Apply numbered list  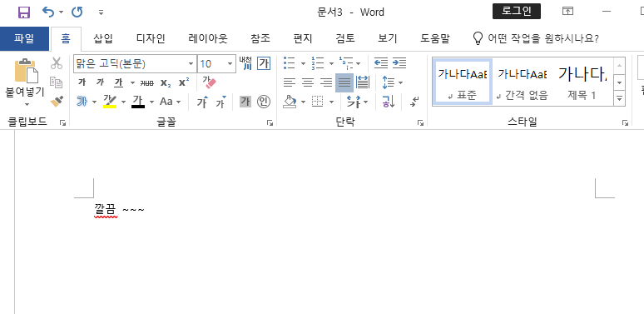click(x=318, y=63)
